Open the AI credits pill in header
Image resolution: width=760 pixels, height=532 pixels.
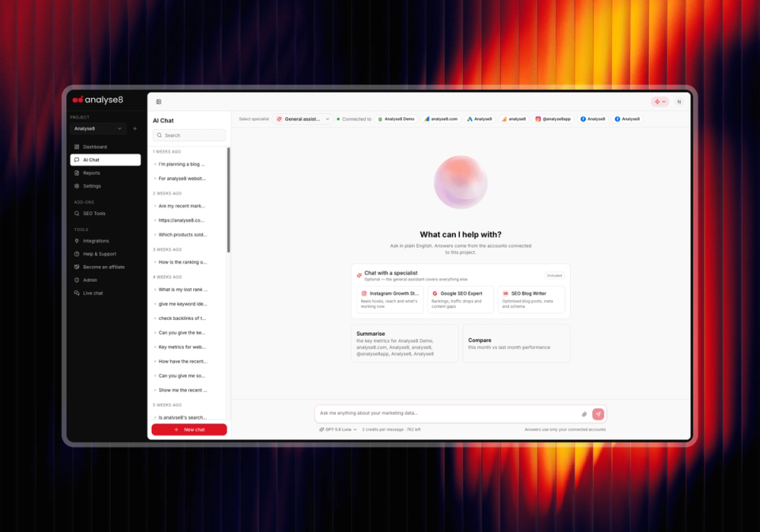click(x=659, y=102)
